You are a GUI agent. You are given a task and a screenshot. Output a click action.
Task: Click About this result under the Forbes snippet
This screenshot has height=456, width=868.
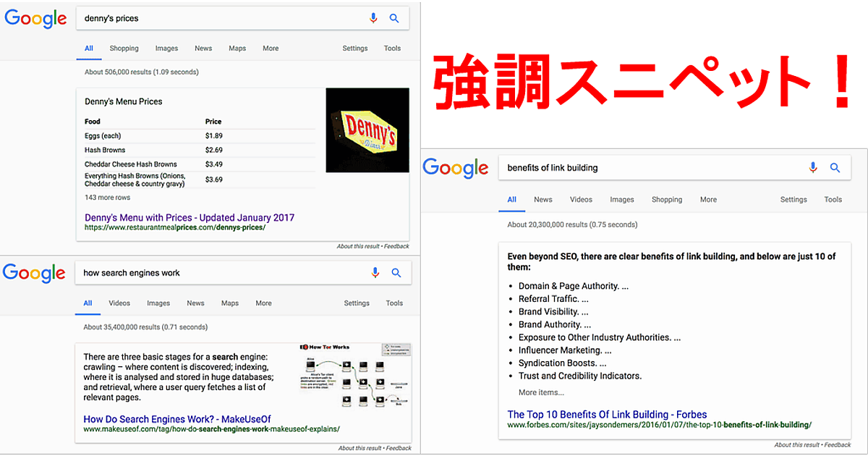798,445
